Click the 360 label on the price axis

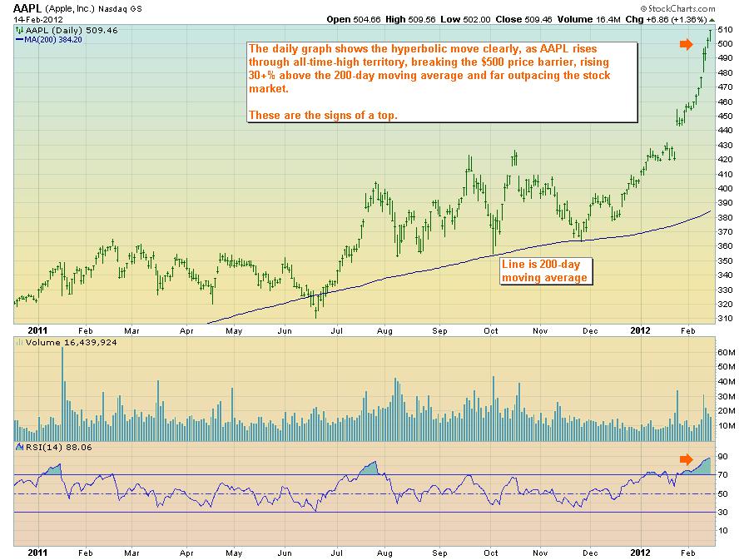pyautogui.click(x=725, y=246)
